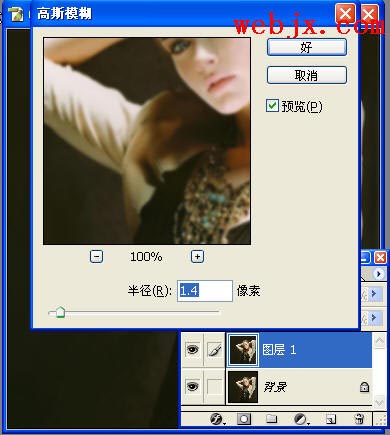Add a layer mask icon

click(x=244, y=419)
